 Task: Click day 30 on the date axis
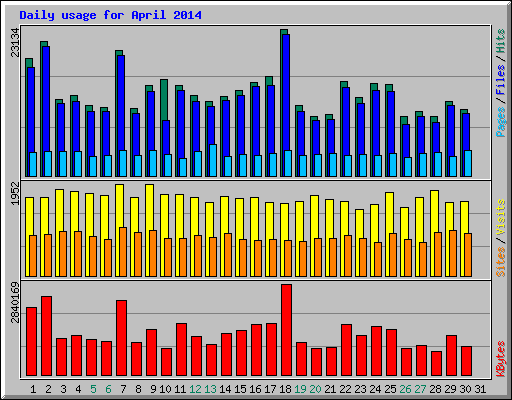click(x=465, y=389)
